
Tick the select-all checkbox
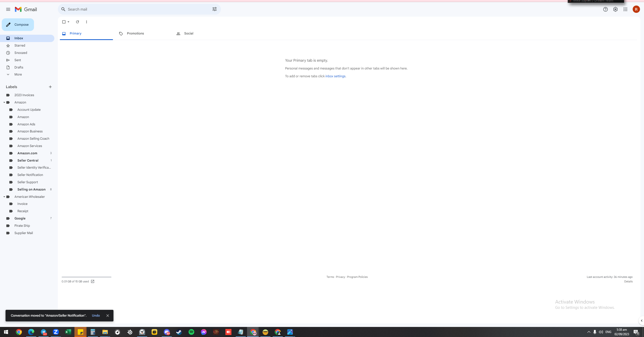[64, 22]
